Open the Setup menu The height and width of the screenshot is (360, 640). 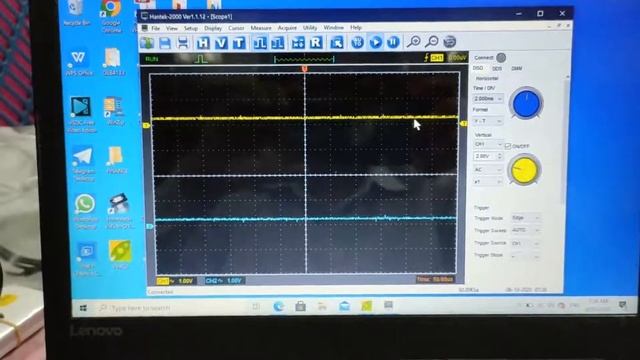tap(191, 29)
